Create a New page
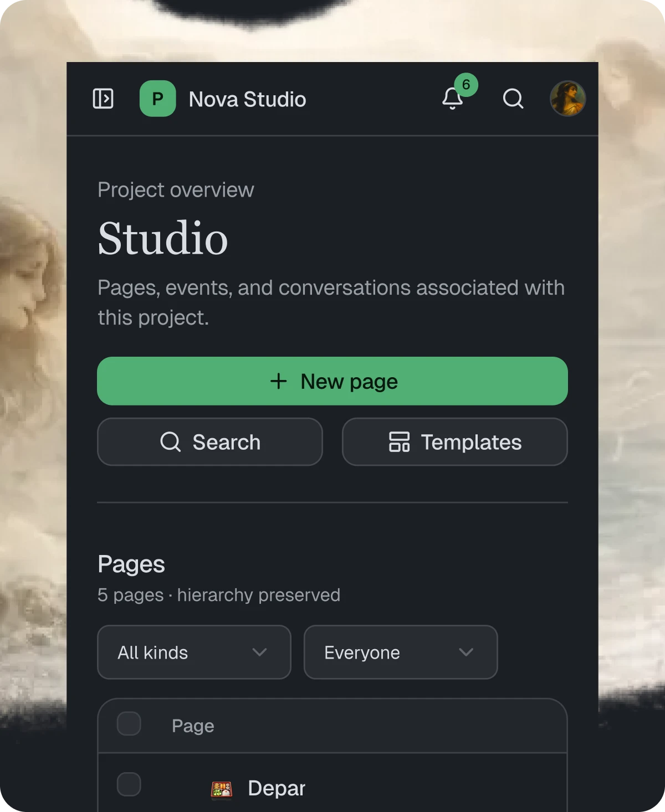 pos(332,381)
